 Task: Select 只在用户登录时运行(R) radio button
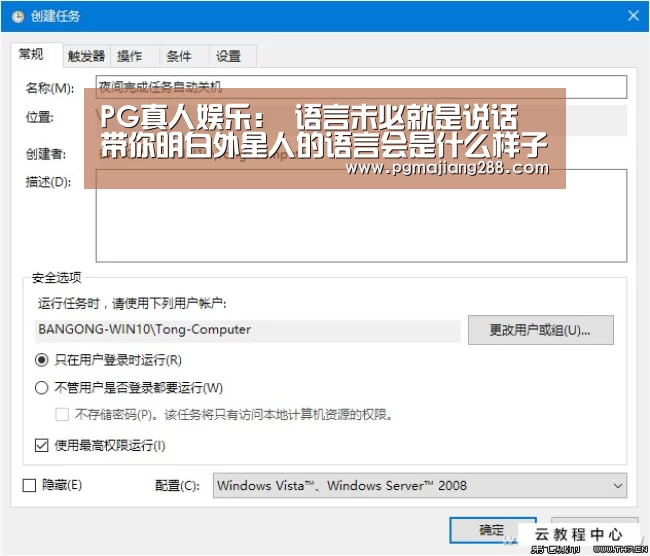pyautogui.click(x=41, y=360)
